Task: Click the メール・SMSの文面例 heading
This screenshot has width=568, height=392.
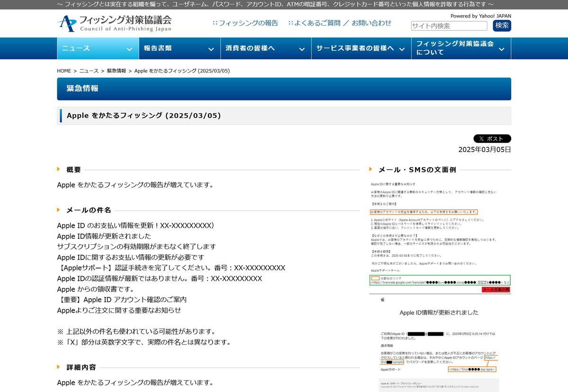Action: pyautogui.click(x=417, y=169)
